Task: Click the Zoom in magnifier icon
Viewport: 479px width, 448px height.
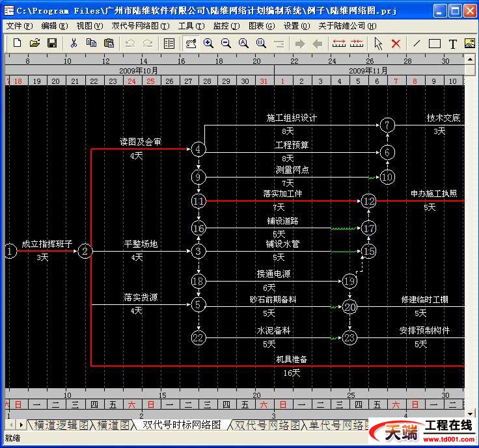Action: tap(208, 43)
